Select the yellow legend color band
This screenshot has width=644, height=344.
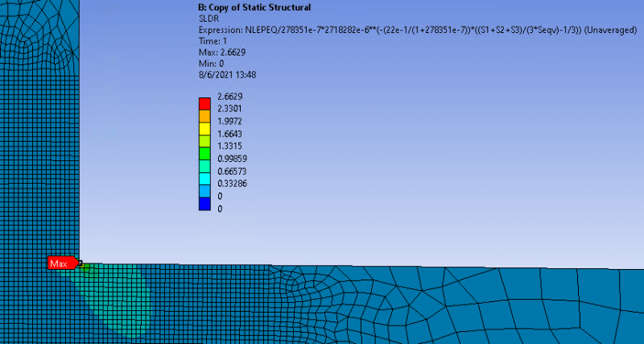[x=204, y=129]
